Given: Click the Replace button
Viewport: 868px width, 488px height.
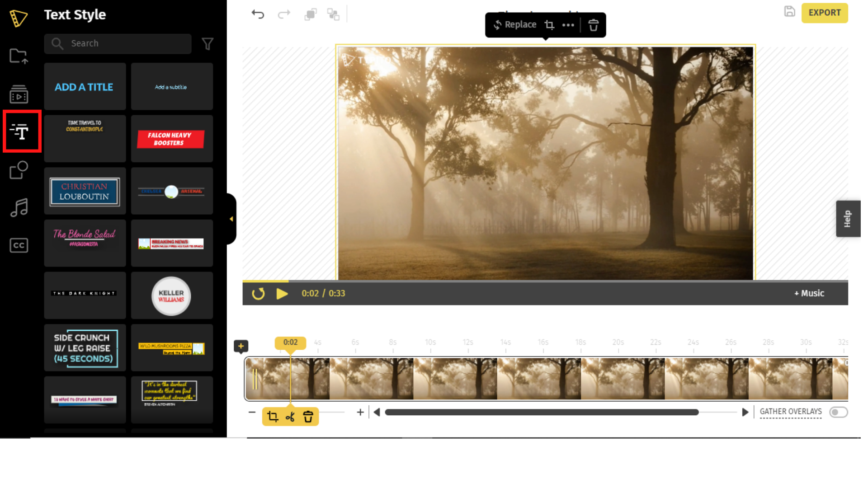Looking at the screenshot, I should click(515, 25).
